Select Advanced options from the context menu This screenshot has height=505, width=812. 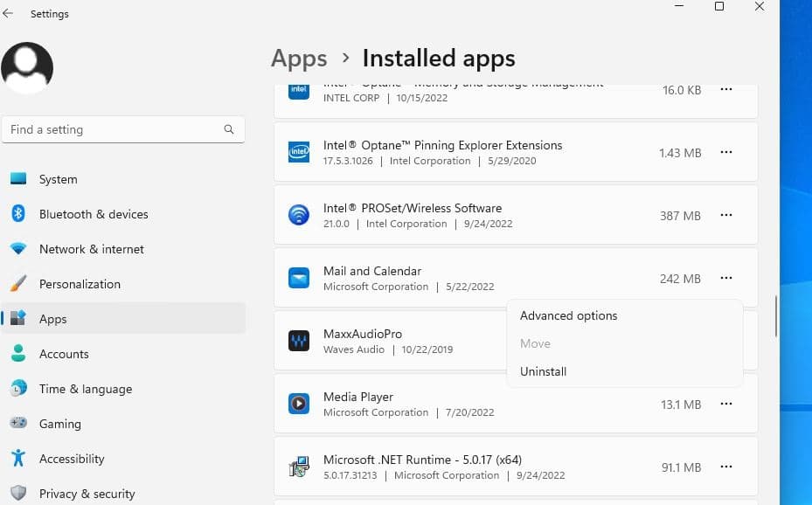click(568, 315)
